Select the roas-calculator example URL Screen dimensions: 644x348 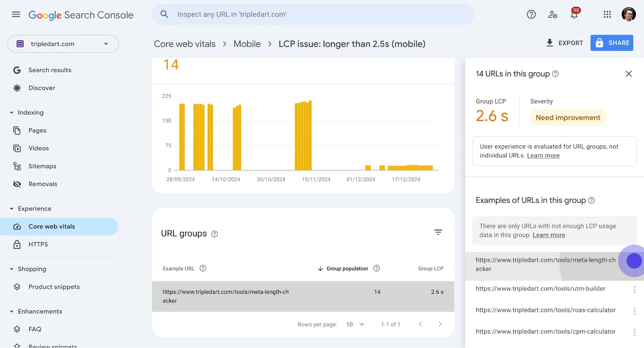pyautogui.click(x=546, y=310)
